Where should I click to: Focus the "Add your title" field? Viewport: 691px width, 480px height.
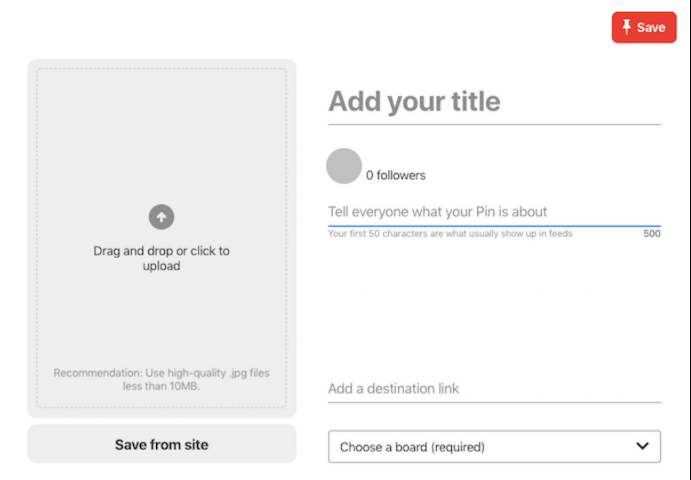(x=494, y=101)
